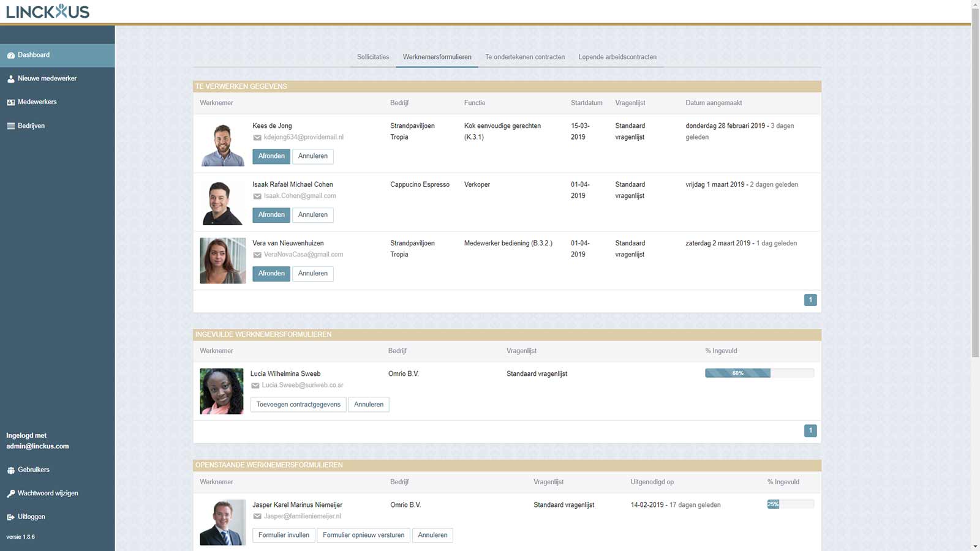The width and height of the screenshot is (980, 551).
Task: Click the Bedrijven list icon
Action: (10, 126)
